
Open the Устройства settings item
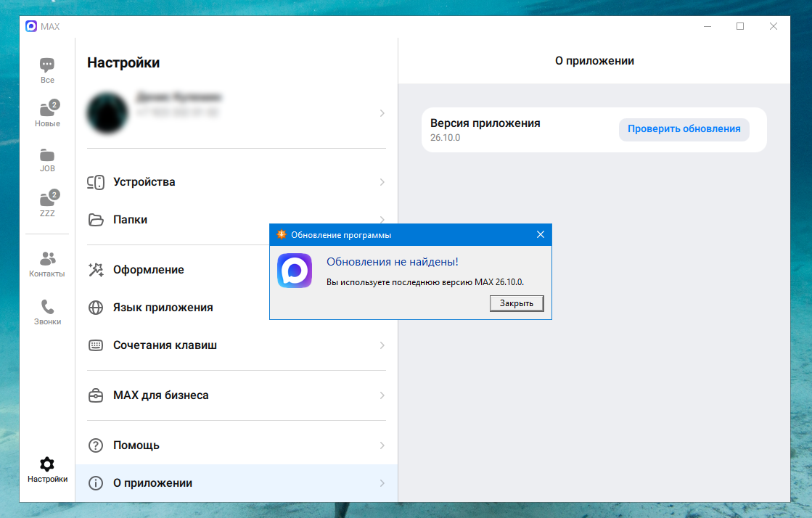click(237, 182)
